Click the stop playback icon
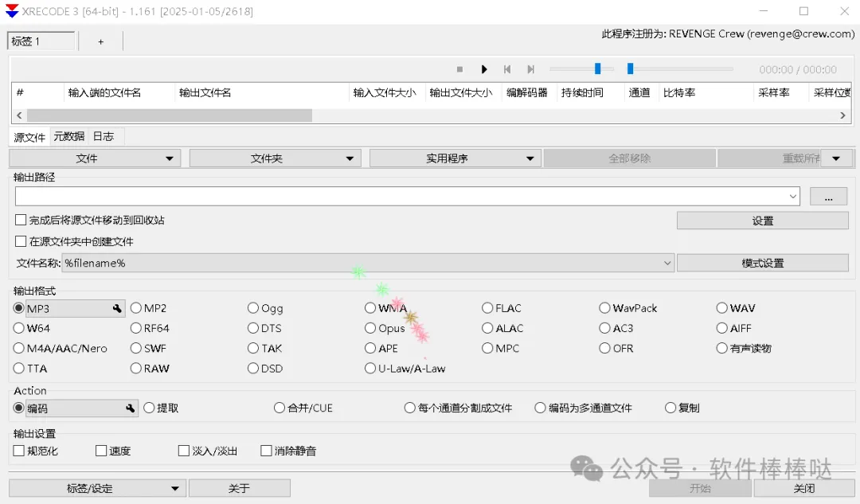Viewport: 860px width, 504px height. pyautogui.click(x=459, y=69)
